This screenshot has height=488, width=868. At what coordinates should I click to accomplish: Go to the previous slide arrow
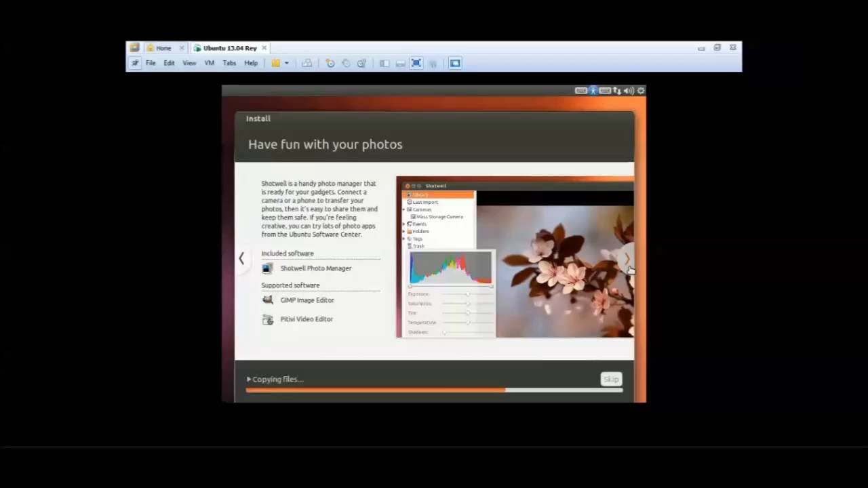(x=241, y=258)
